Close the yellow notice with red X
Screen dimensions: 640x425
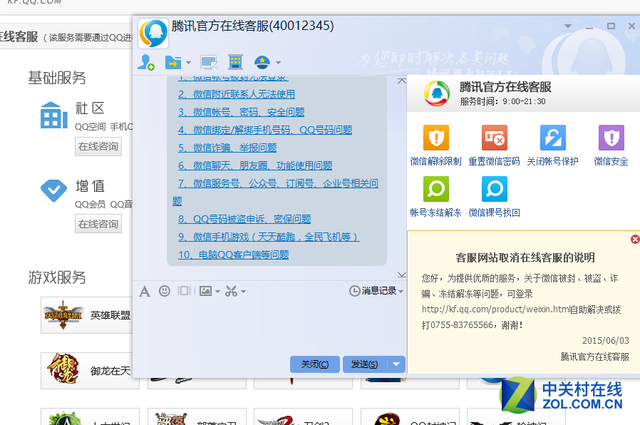tap(635, 239)
